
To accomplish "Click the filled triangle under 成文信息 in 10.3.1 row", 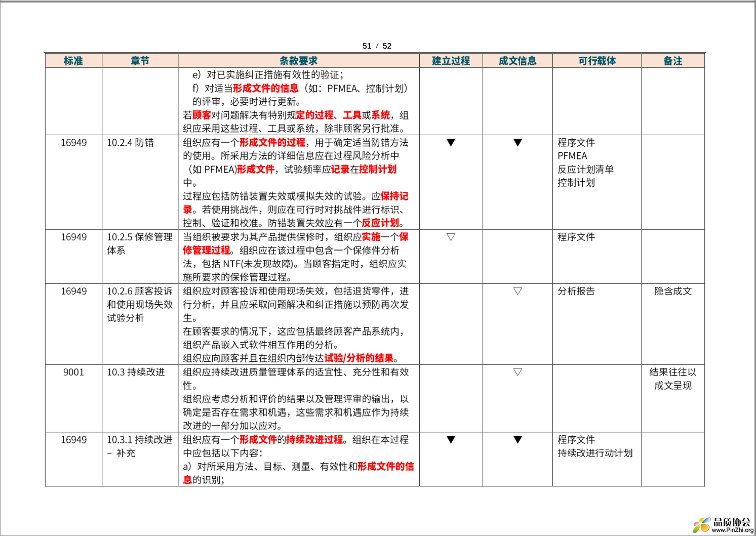I will coord(518,440).
